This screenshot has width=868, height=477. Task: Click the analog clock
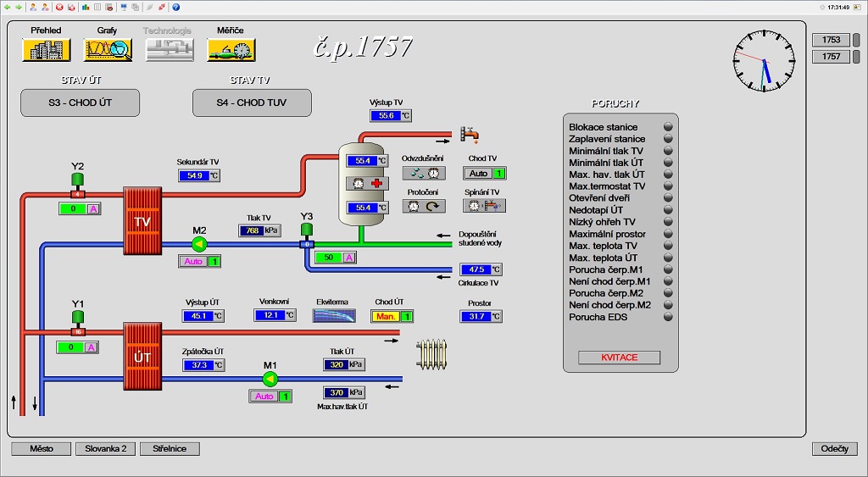pos(764,61)
